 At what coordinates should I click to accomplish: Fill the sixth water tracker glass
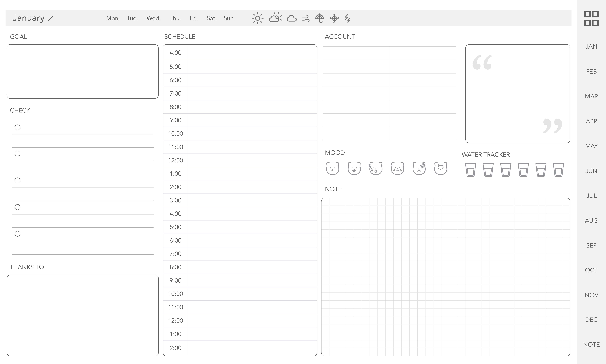coord(558,170)
